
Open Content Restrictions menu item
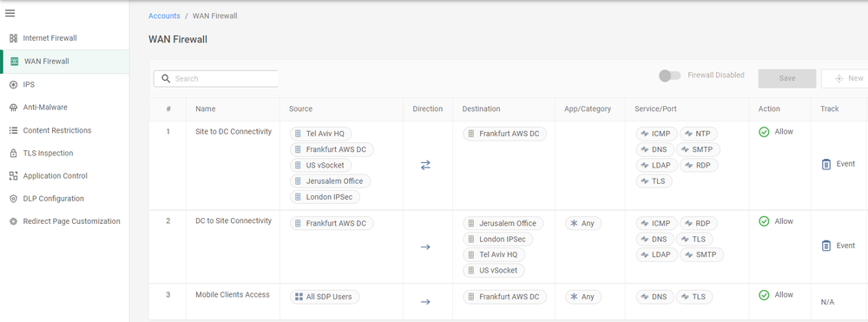pyautogui.click(x=65, y=130)
